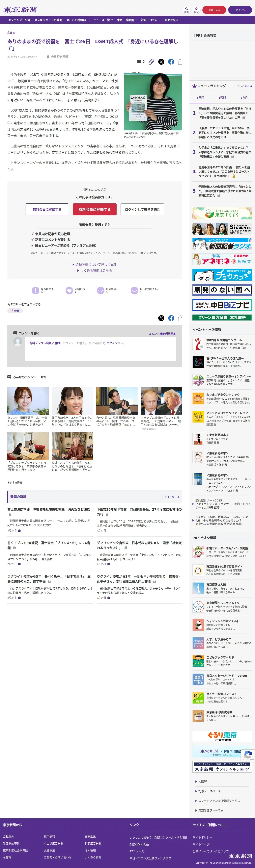Expand the ニュース一覧 menu
The width and height of the screenshot is (255, 868).
pyautogui.click(x=102, y=20)
